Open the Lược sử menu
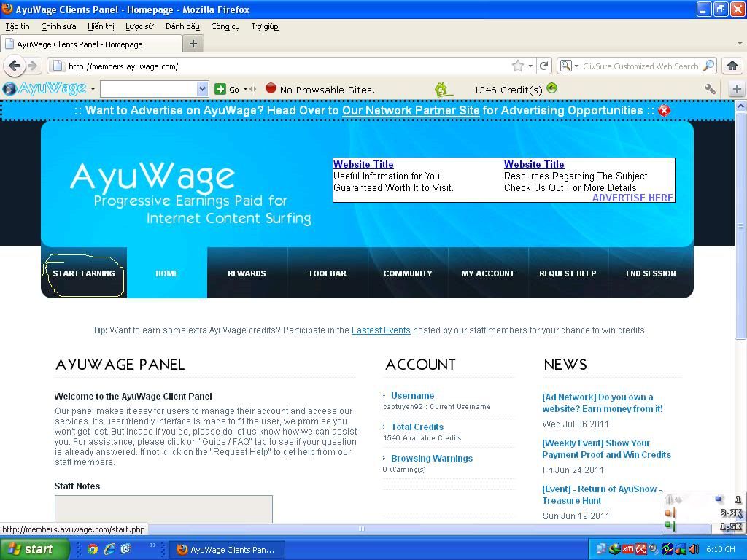 [x=139, y=26]
